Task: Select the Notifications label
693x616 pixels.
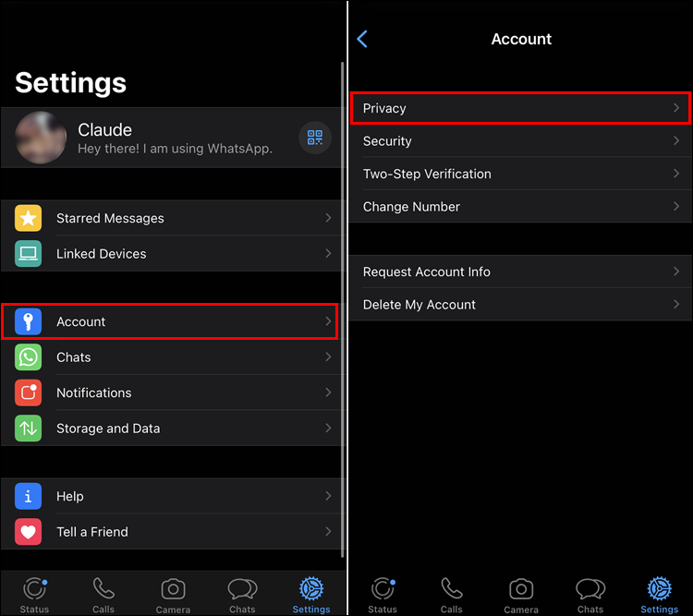Action: (93, 393)
